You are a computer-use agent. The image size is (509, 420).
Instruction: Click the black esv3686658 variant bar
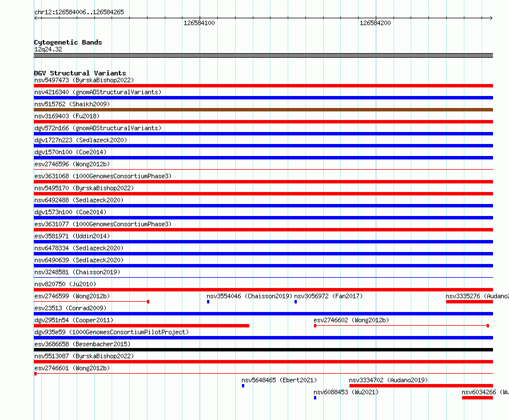coord(263,350)
